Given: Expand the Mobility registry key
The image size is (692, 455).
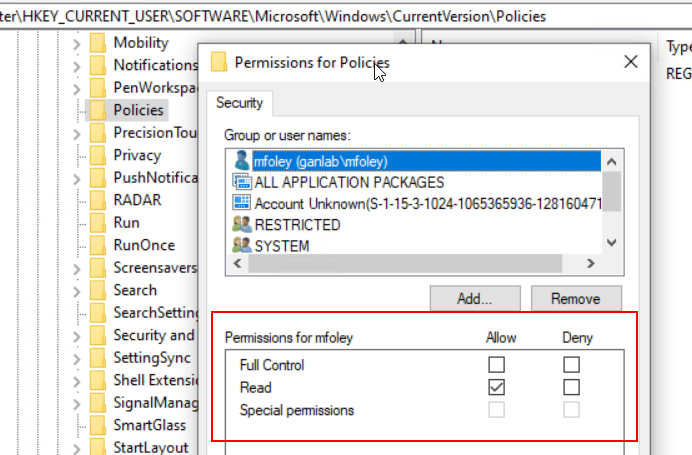Looking at the screenshot, I should pyautogui.click(x=76, y=43).
